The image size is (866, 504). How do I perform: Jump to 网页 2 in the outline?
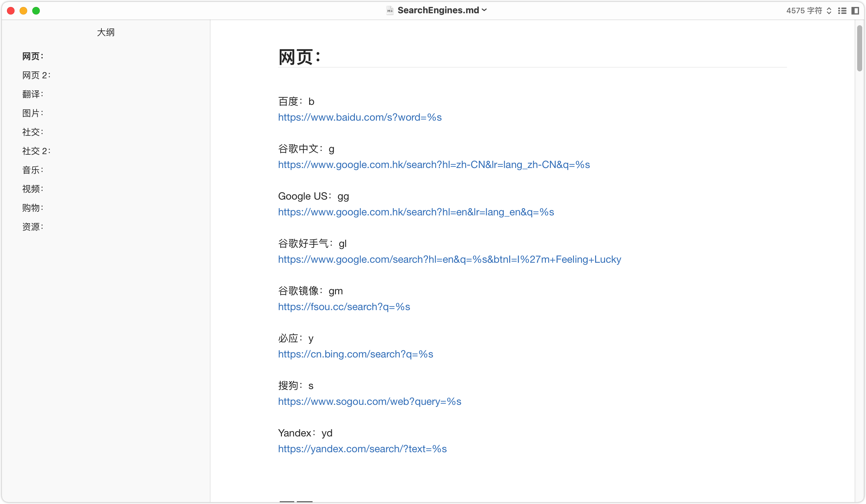click(36, 75)
